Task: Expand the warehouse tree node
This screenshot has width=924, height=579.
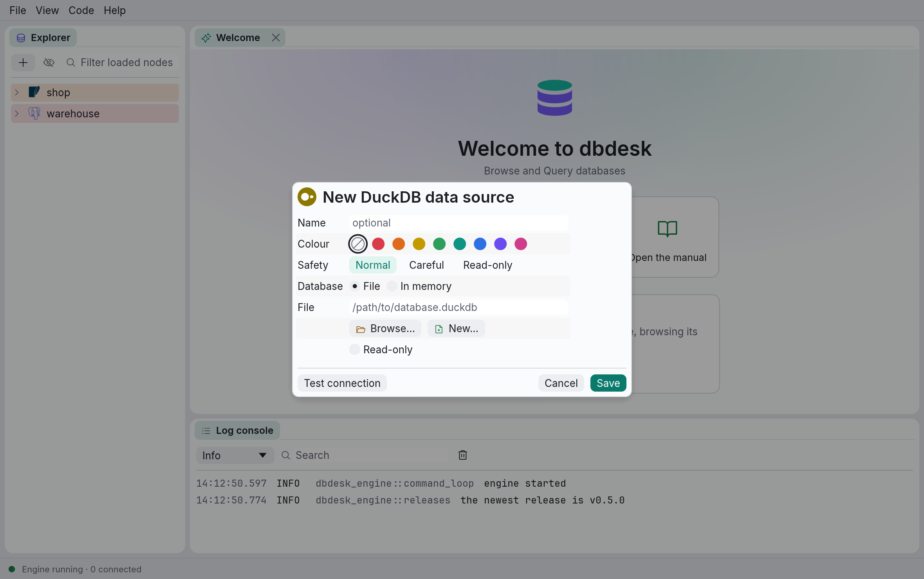Action: tap(17, 113)
